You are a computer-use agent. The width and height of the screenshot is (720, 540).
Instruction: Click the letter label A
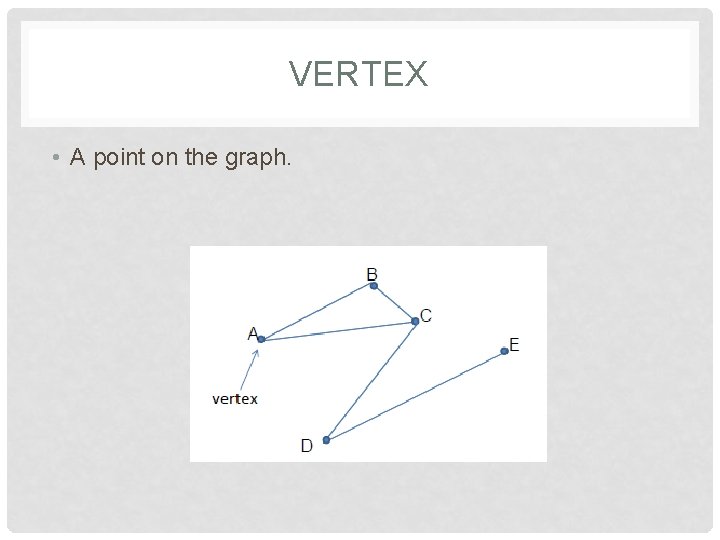tap(253, 333)
